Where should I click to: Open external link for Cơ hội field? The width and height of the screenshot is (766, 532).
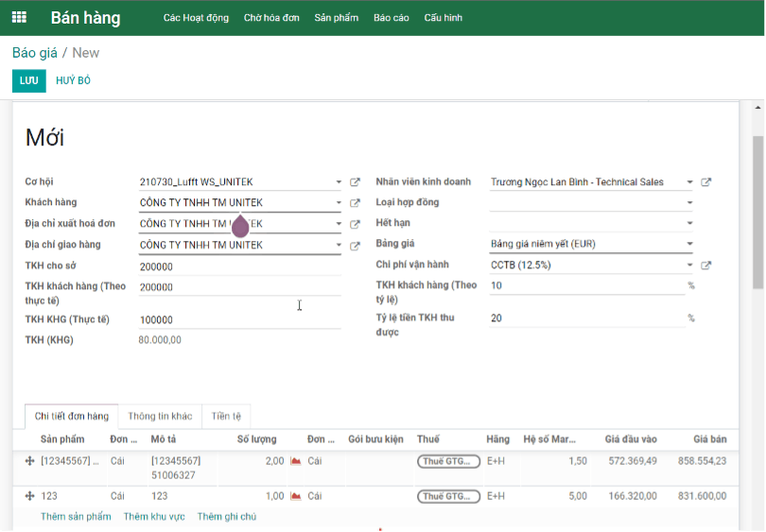(x=356, y=182)
